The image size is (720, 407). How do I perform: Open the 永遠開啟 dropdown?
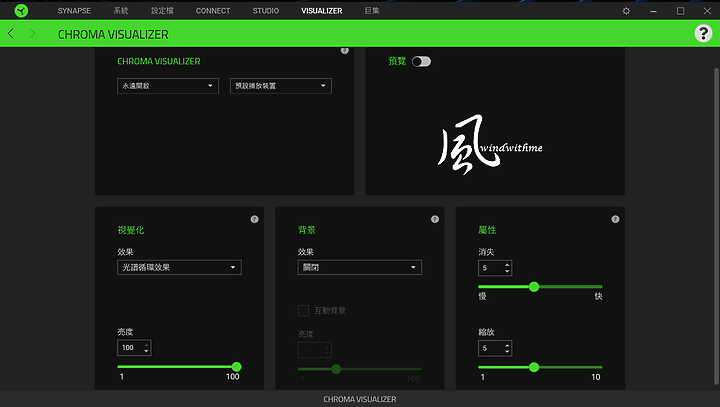tap(168, 86)
